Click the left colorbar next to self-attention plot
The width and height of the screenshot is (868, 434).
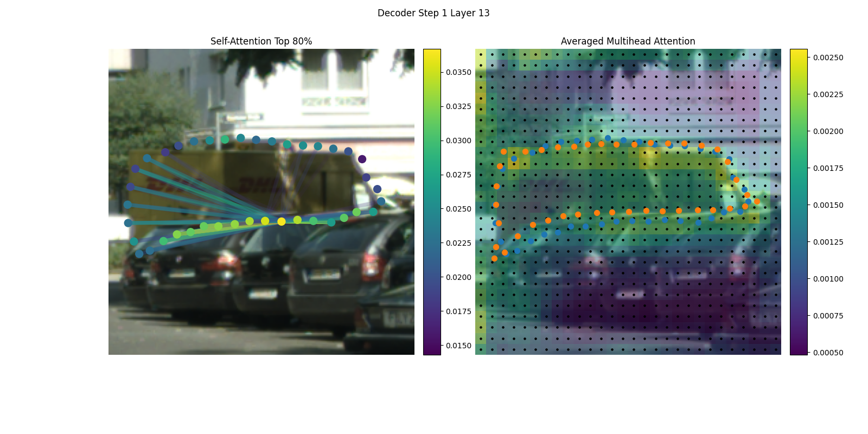[x=432, y=202]
